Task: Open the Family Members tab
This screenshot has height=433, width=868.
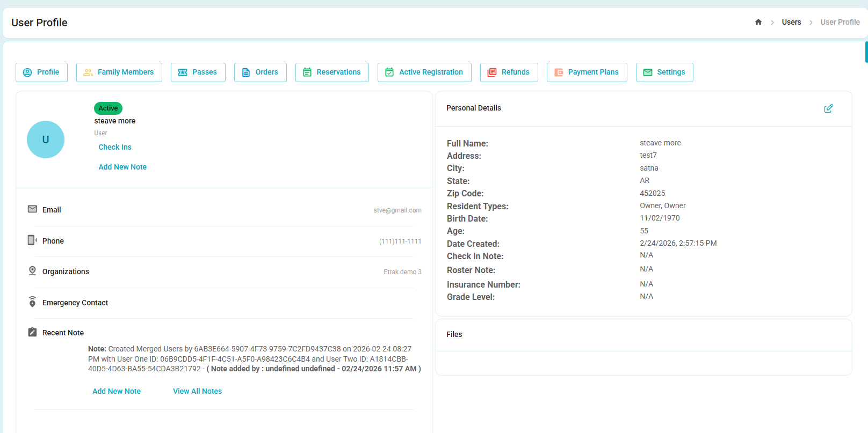Action: [119, 72]
